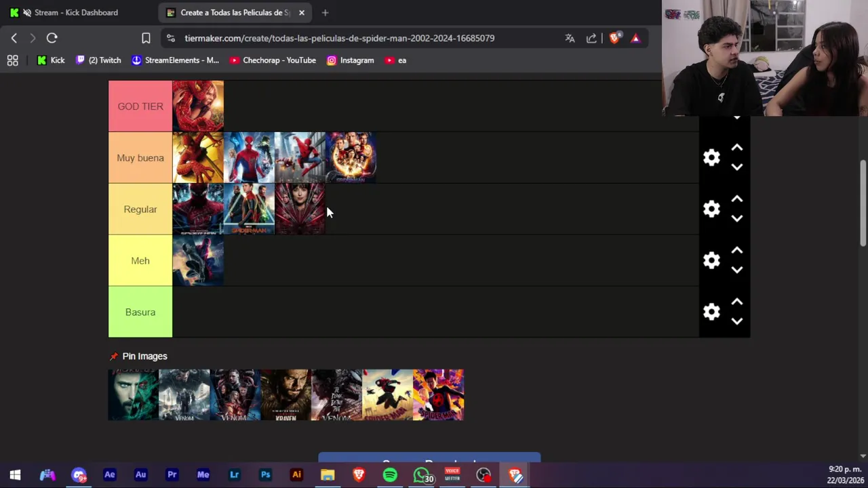Select the Create a Todas las Peliculas tab

235,12
